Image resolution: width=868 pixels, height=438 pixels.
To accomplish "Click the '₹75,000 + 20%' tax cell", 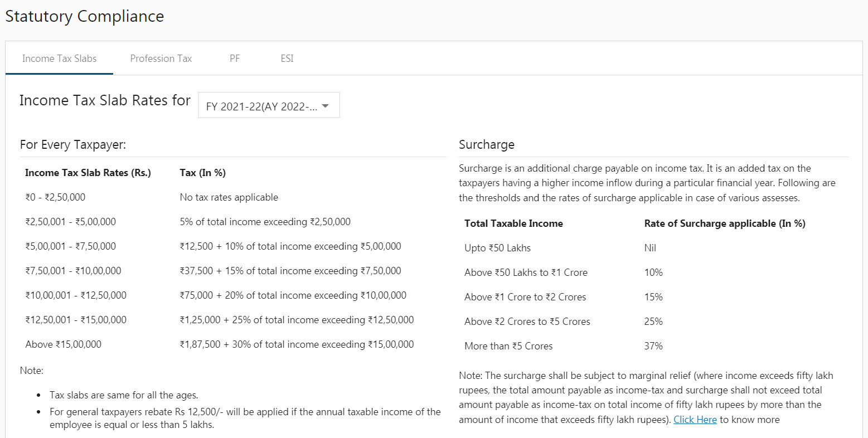I will pos(293,295).
